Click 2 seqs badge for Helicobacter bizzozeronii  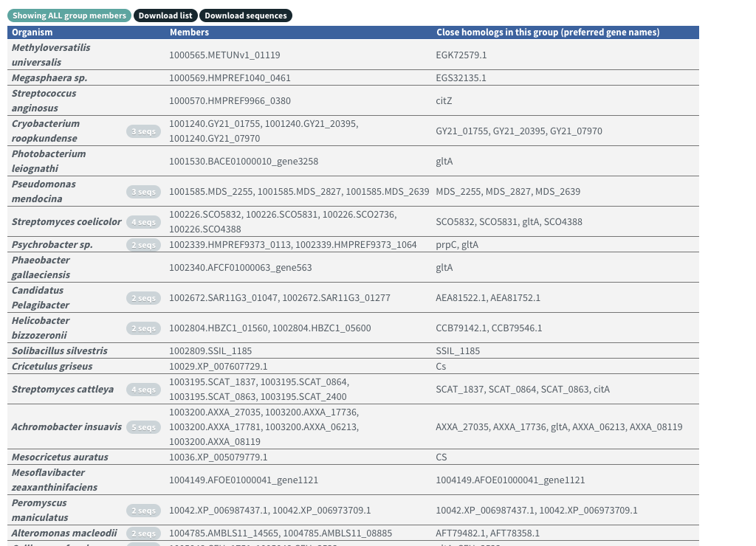[x=144, y=328]
